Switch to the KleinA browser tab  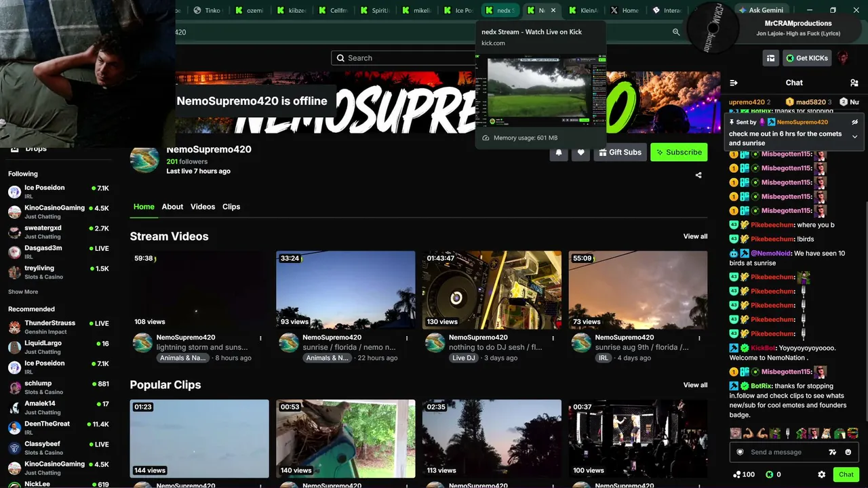[583, 10]
